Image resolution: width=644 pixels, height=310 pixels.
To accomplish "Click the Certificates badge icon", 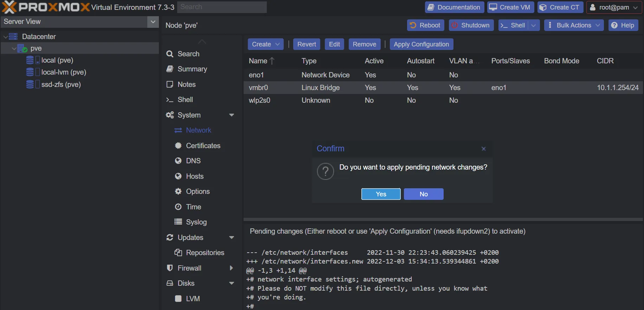I will (x=178, y=146).
